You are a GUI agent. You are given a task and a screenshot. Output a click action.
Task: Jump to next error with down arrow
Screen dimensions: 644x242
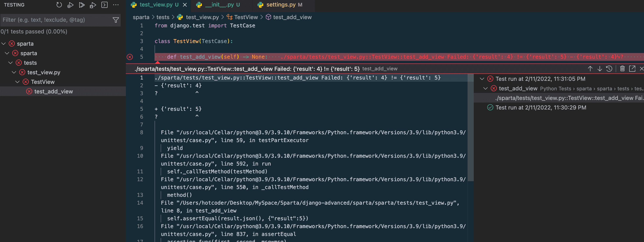600,69
